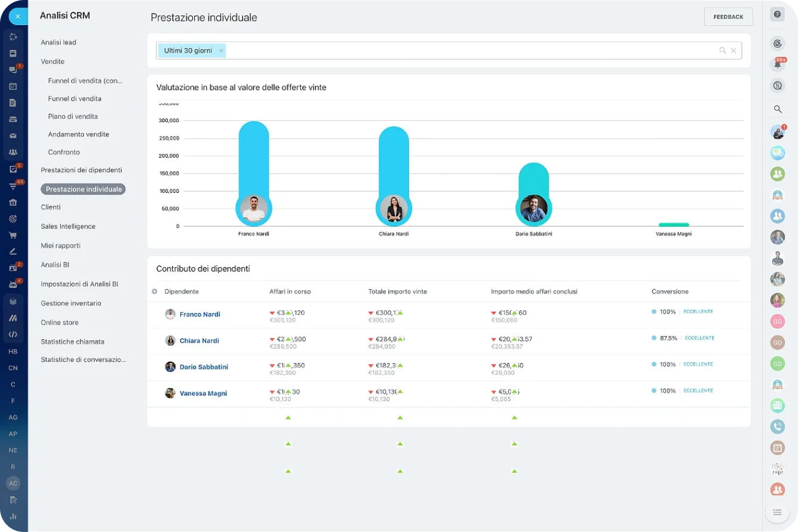798x532 pixels.
Task: Open the shopping cart icon in left rail
Action: (x=13, y=235)
